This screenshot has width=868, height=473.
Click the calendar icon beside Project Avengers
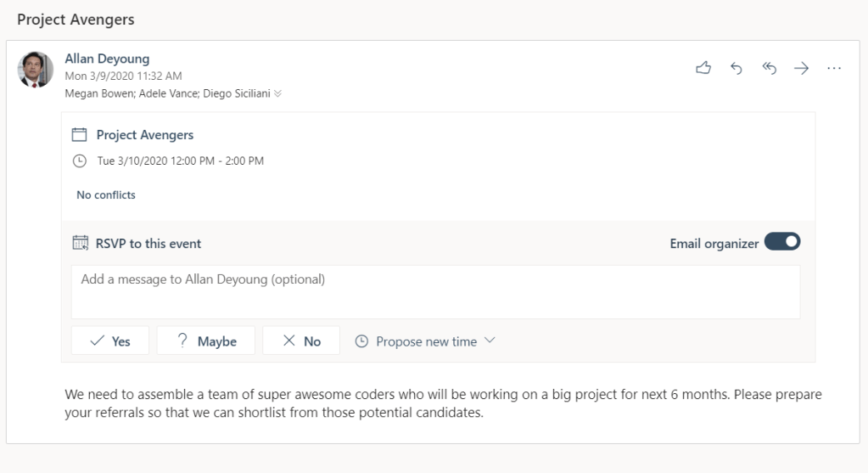click(80, 134)
